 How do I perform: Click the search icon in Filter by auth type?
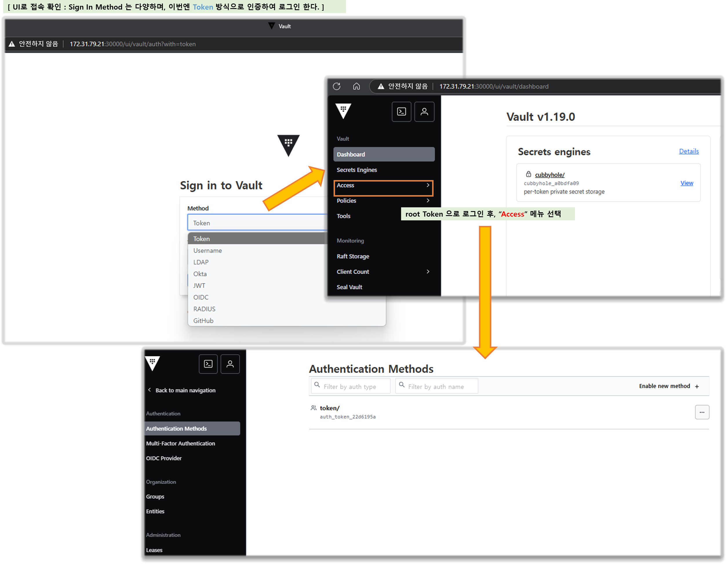[317, 384]
